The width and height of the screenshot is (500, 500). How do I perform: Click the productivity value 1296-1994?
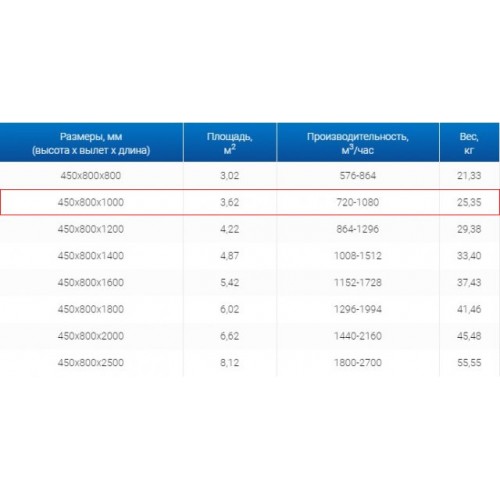[358, 309]
